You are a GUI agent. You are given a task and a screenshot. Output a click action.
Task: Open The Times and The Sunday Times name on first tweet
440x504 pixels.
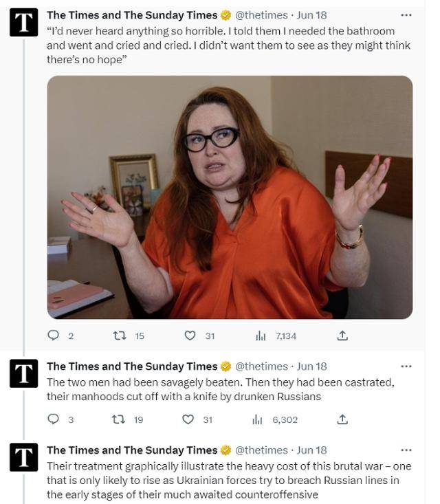click(x=131, y=15)
